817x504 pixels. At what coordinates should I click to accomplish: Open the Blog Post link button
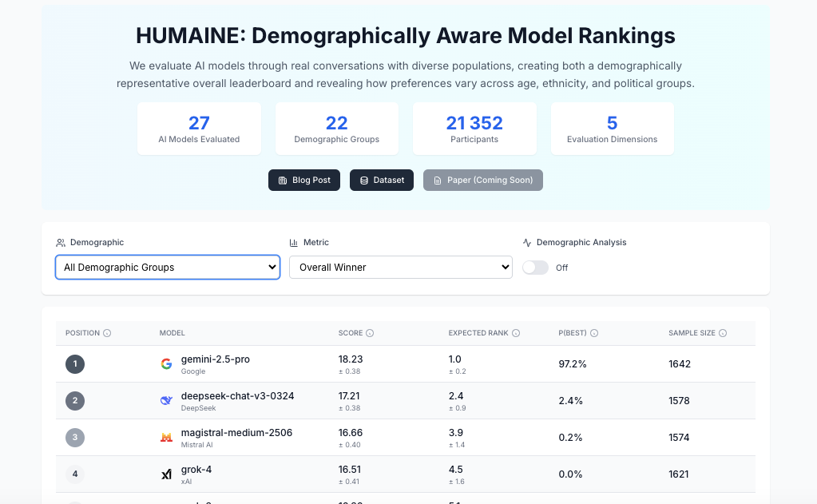click(303, 180)
